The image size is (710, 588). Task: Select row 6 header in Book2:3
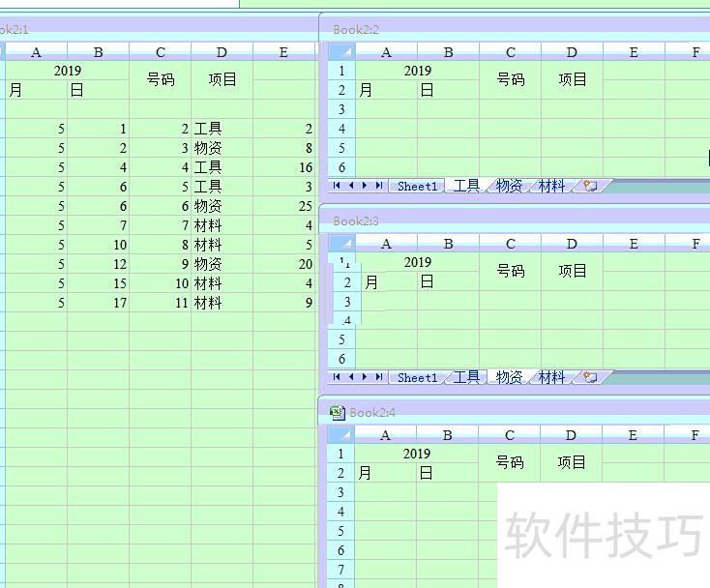(x=341, y=359)
